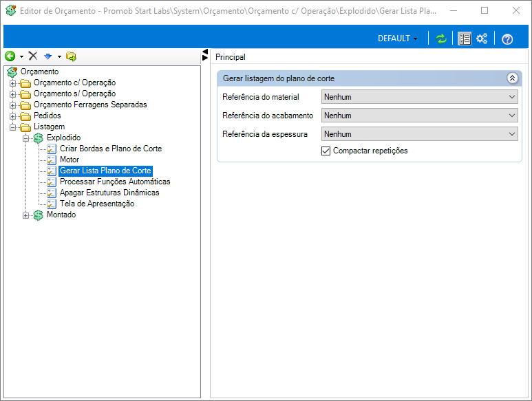Open help with the question mark icon
The height and width of the screenshot is (401, 532).
pos(507,39)
